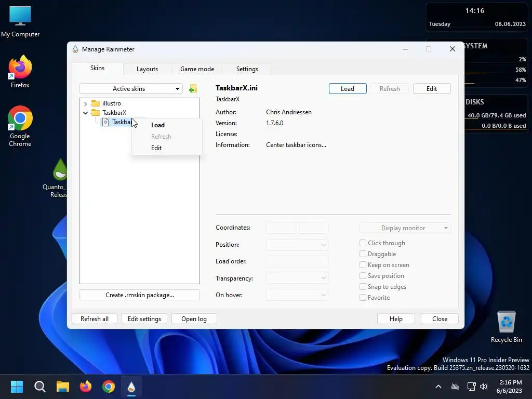Click the cloud sync tray icon
532x399 pixels.
coord(455,387)
